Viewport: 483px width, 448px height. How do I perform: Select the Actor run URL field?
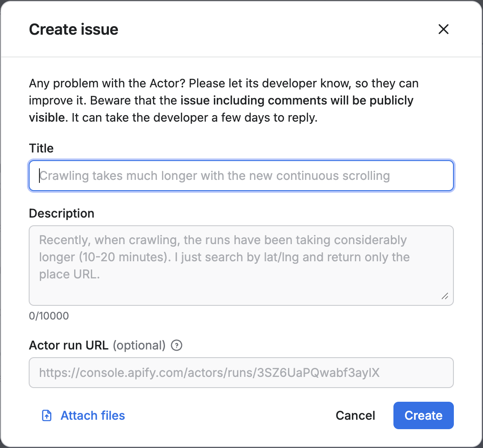coord(241,373)
